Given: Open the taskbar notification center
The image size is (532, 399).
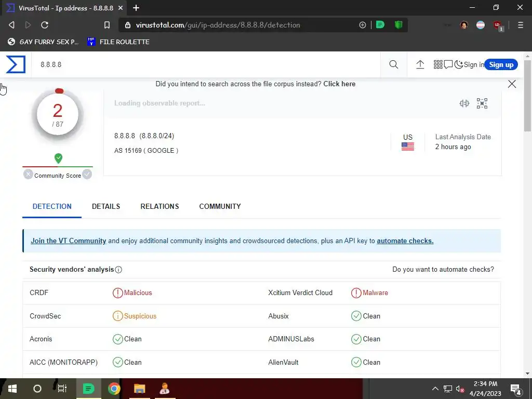Looking at the screenshot, I should 516,389.
